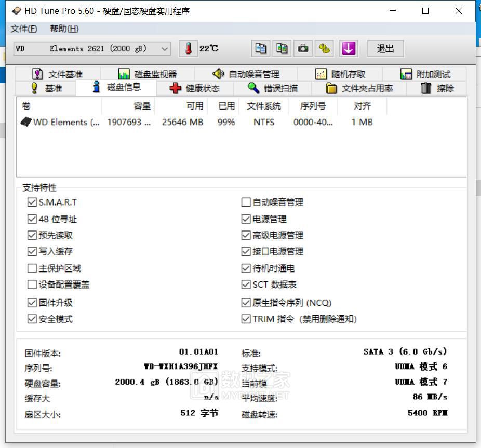
Task: Toggle the 待机时通电 checkbox
Action: point(246,268)
